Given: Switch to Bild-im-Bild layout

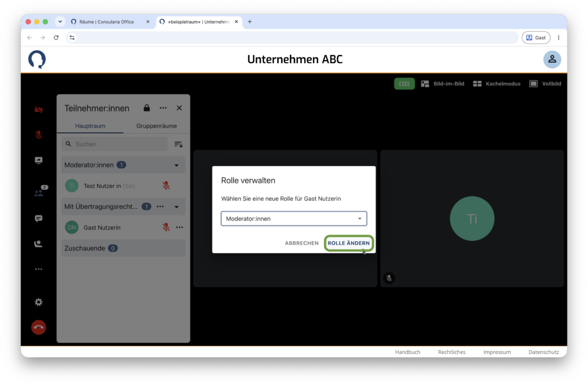Looking at the screenshot, I should tap(443, 84).
